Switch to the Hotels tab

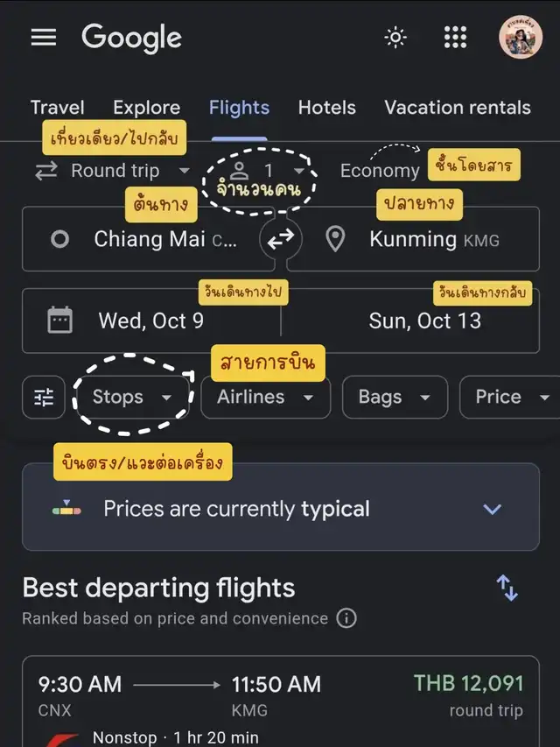click(326, 108)
